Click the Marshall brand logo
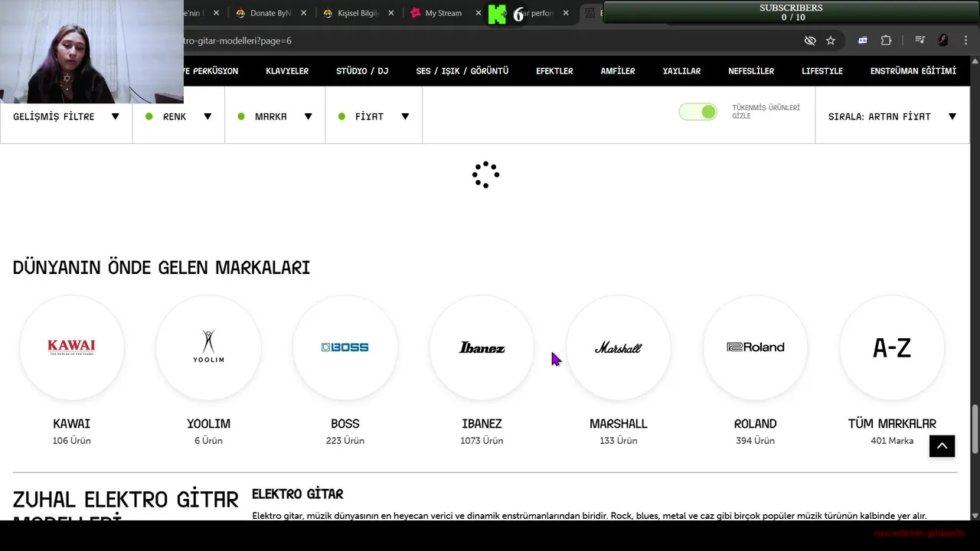 [619, 347]
